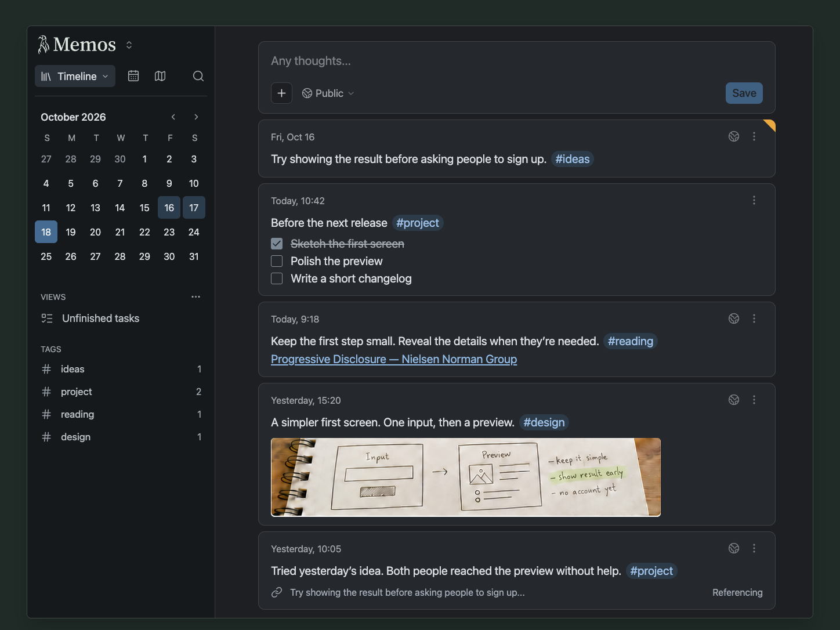840x630 pixels.
Task: Click in the 'Any thoughts...' input
Action: coord(516,61)
